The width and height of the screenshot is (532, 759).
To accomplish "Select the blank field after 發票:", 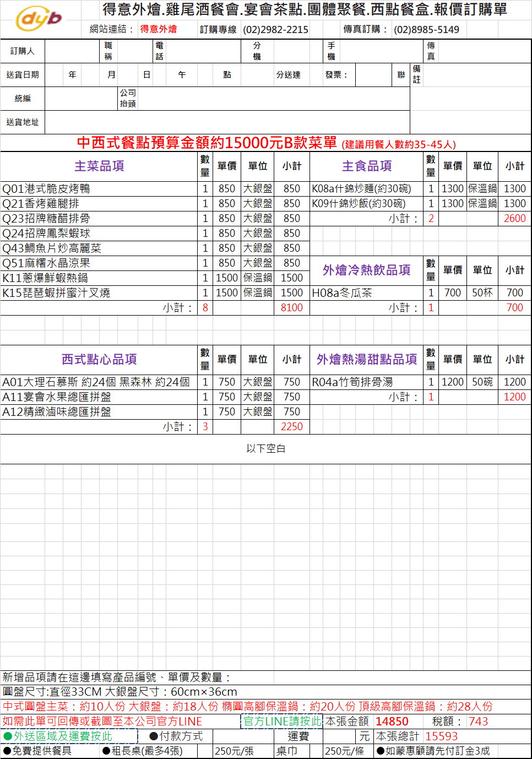I will (x=373, y=75).
